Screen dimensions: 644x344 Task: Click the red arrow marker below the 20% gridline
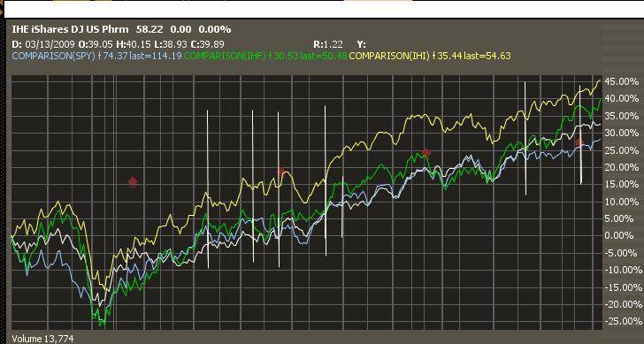click(133, 182)
